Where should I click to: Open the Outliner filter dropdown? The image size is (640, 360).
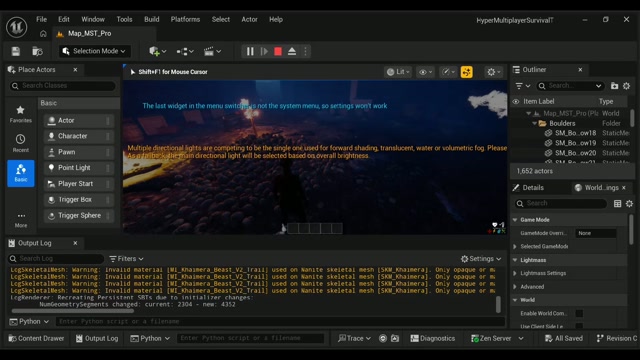pos(522,86)
